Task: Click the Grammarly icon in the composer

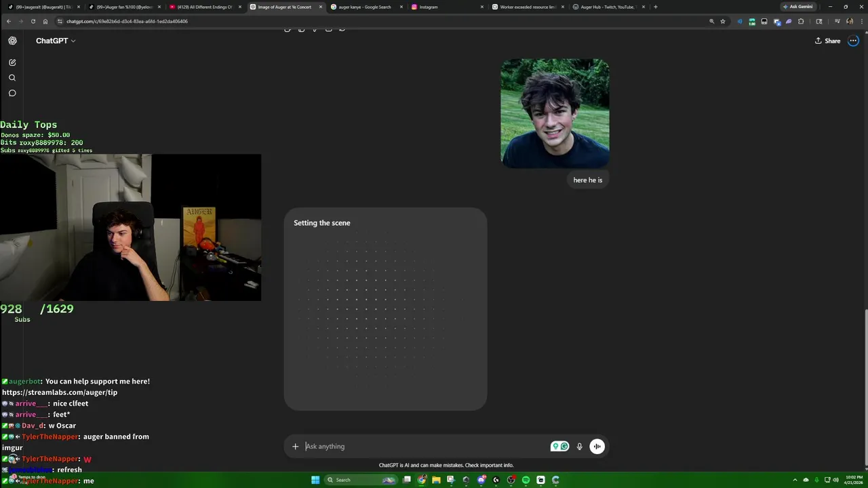Action: pyautogui.click(x=564, y=446)
